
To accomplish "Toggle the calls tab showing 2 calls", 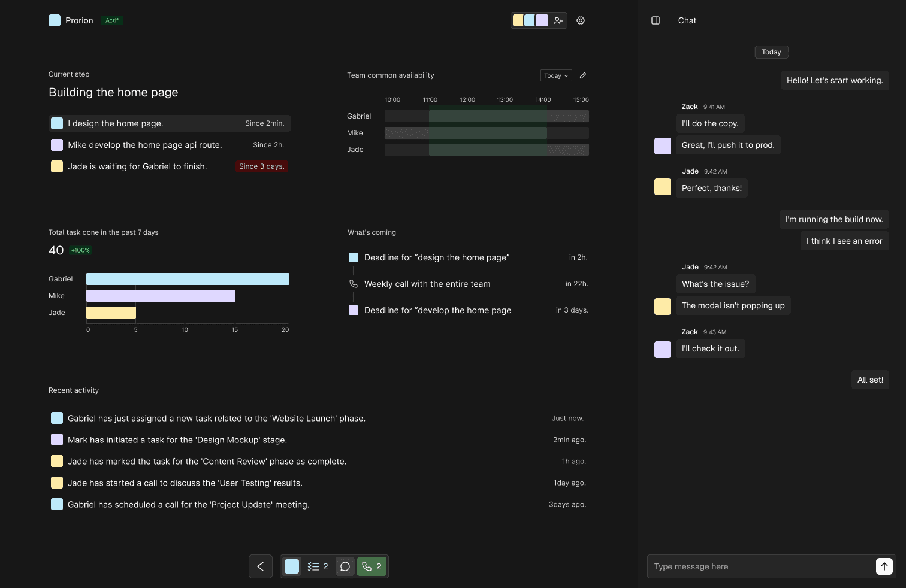I will (x=372, y=566).
